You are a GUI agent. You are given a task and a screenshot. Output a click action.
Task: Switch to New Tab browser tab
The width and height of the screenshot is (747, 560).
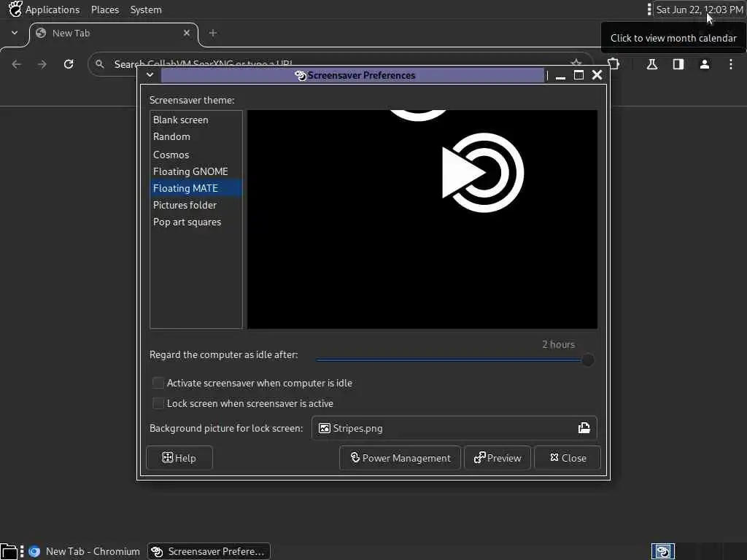tap(114, 34)
